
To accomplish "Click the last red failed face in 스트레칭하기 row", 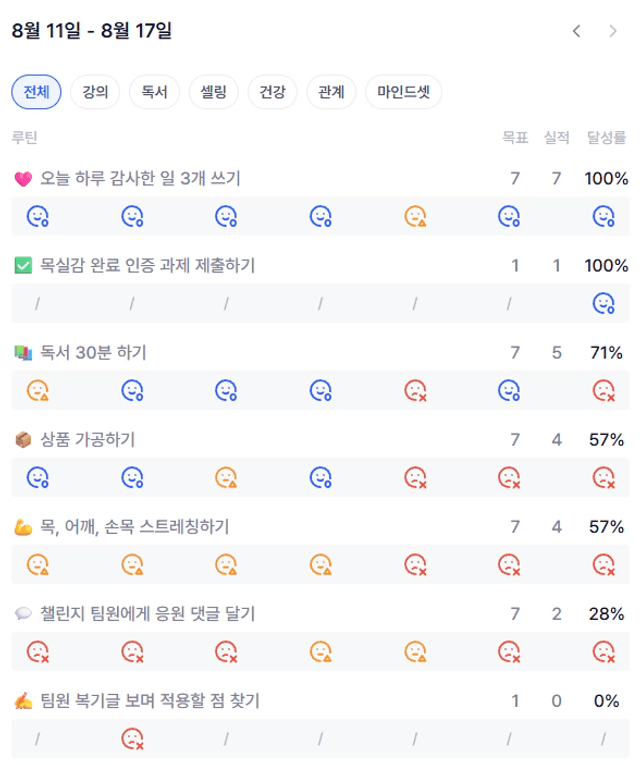I will pyautogui.click(x=603, y=564).
